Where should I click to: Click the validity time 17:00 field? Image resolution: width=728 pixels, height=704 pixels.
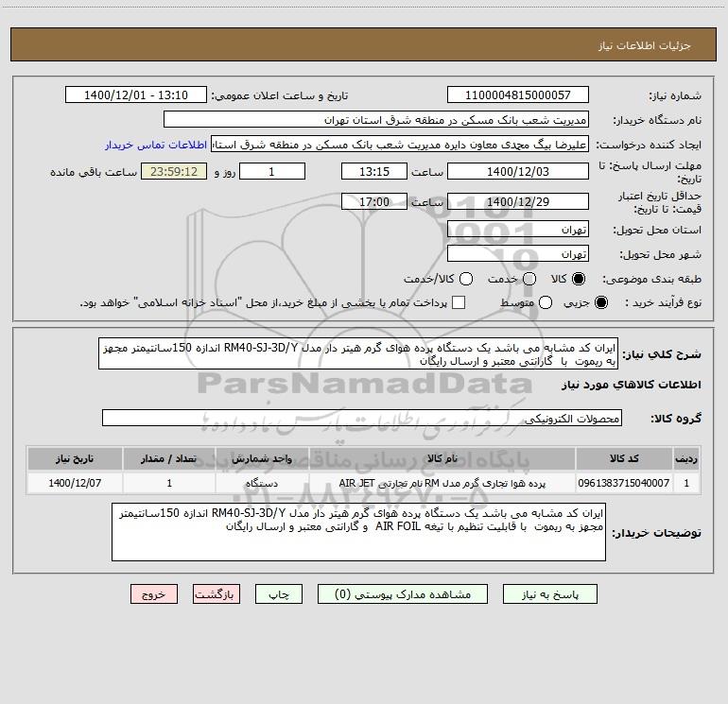coord(374,202)
